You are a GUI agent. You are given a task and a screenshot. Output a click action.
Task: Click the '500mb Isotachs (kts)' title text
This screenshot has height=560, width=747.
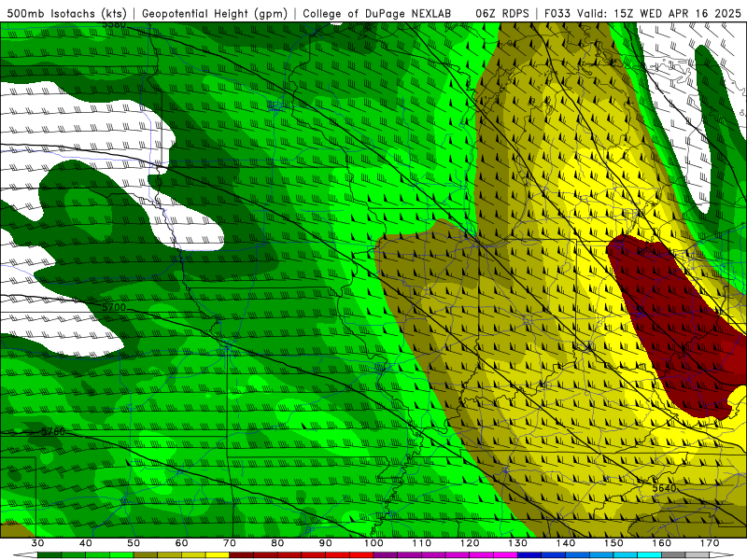pos(67,13)
